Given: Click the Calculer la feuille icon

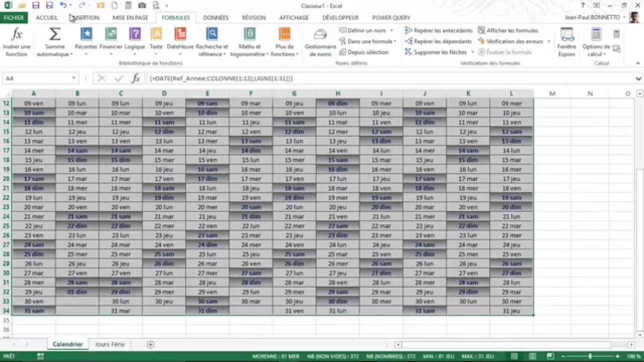Looking at the screenshot, I should click(616, 49).
